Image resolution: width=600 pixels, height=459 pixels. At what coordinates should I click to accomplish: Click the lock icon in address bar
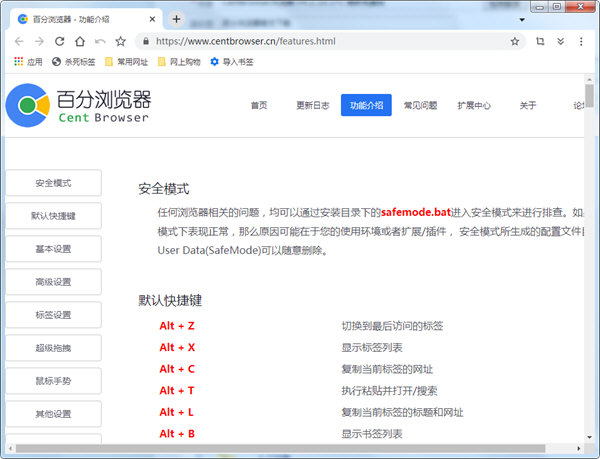point(146,41)
